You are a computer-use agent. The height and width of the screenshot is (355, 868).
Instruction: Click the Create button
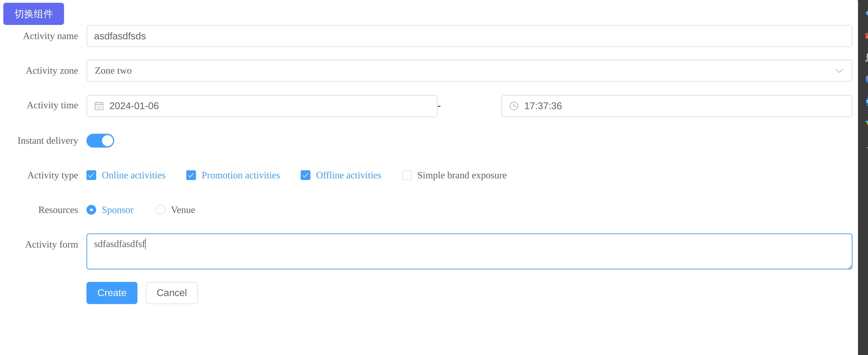click(111, 292)
